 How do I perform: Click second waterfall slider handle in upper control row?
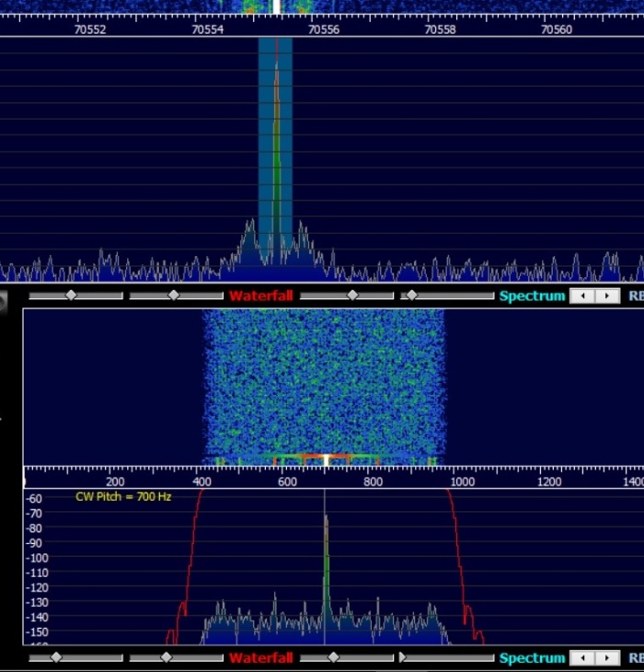[x=173, y=295]
